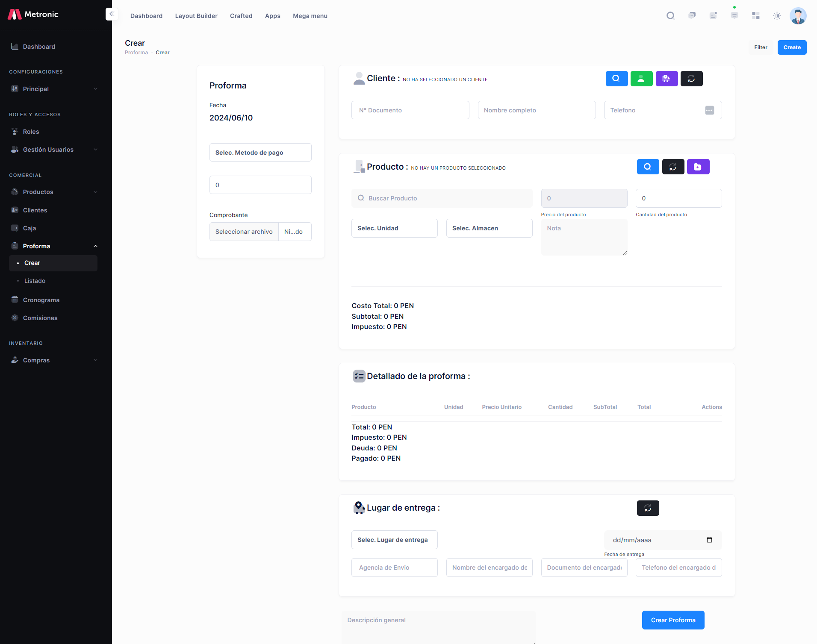Click the black refresh icon in Cliente section
817x644 pixels.
pyautogui.click(x=691, y=79)
